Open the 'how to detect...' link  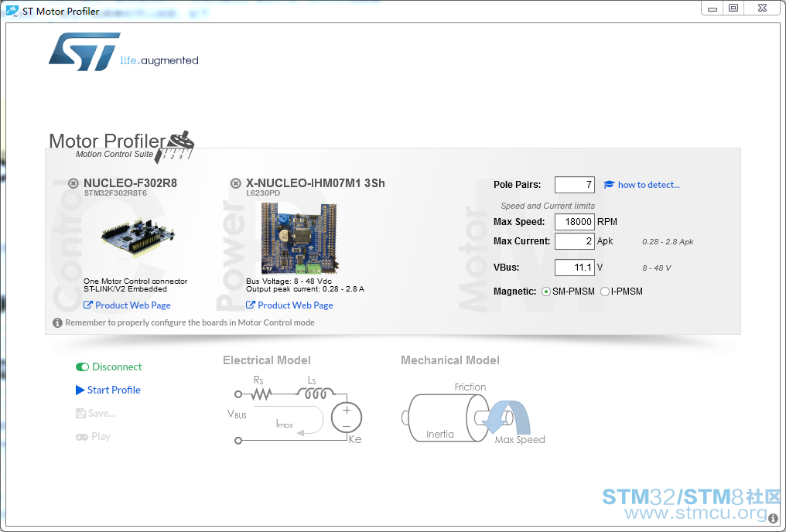648,185
